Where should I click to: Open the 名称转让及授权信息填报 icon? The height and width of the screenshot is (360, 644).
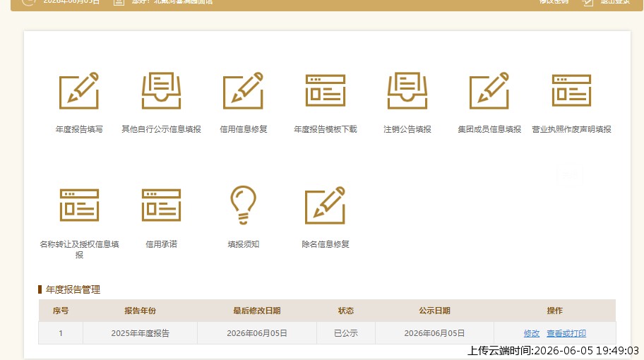pos(79,205)
